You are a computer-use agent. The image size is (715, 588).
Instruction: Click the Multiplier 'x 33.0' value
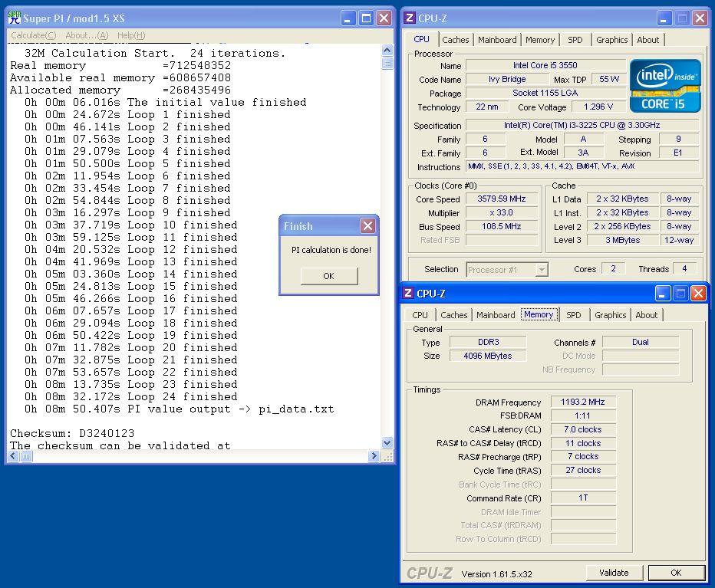coord(502,212)
